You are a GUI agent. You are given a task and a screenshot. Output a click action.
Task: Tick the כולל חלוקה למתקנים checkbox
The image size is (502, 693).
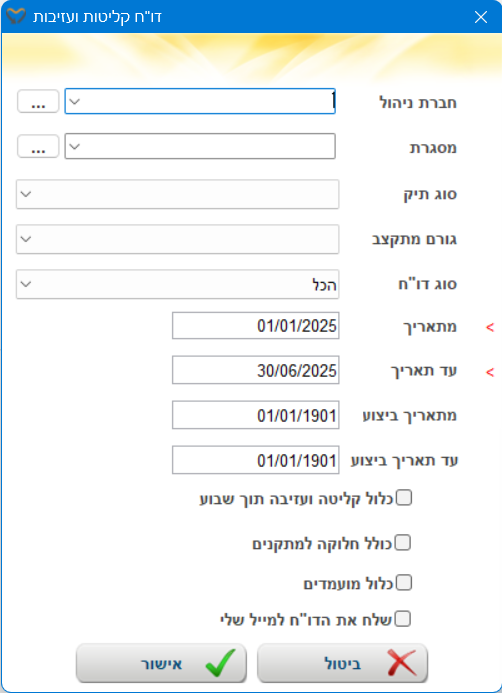[x=403, y=542]
